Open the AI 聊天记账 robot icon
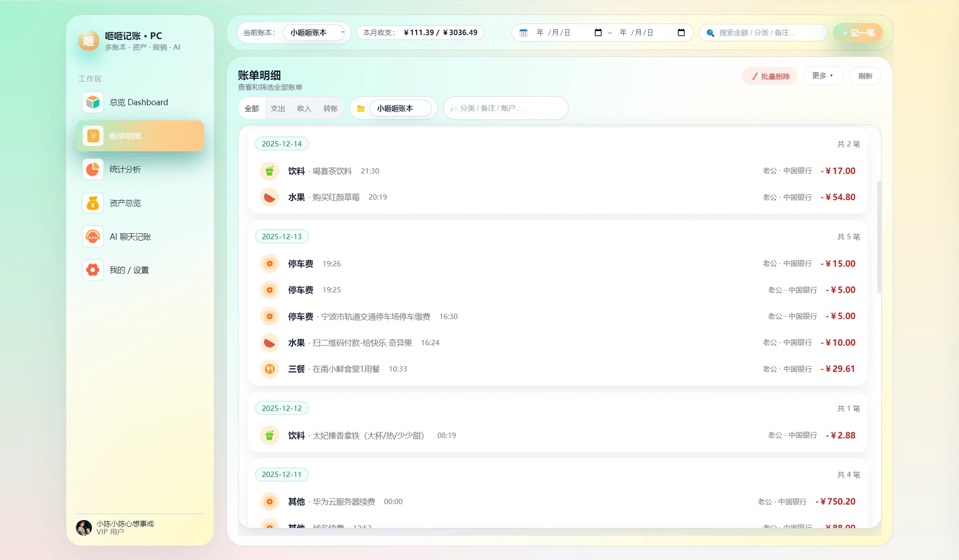The width and height of the screenshot is (959, 560). click(x=92, y=236)
